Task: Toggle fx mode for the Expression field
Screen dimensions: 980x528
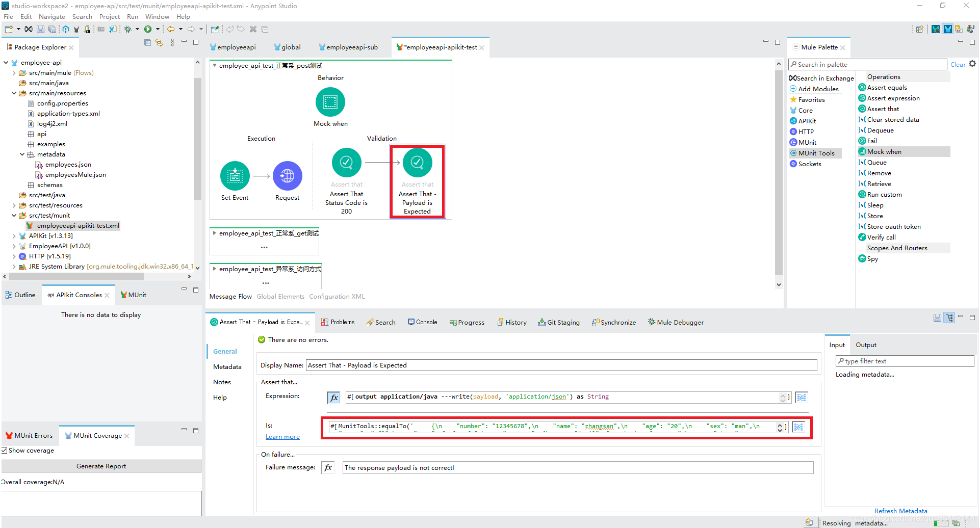Action: [x=333, y=398]
